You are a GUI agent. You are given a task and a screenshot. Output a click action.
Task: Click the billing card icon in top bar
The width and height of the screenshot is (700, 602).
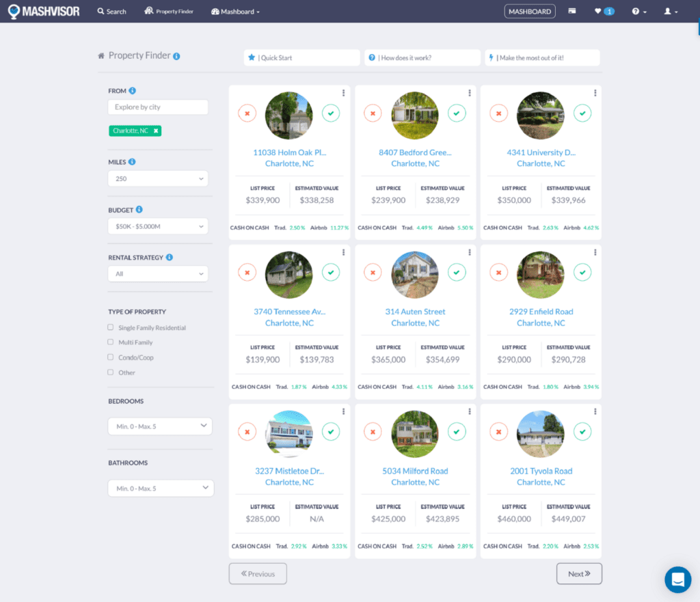point(571,11)
